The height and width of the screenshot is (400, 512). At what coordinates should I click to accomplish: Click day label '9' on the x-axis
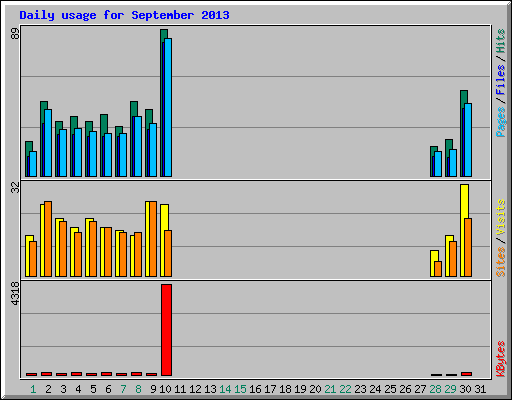click(153, 389)
